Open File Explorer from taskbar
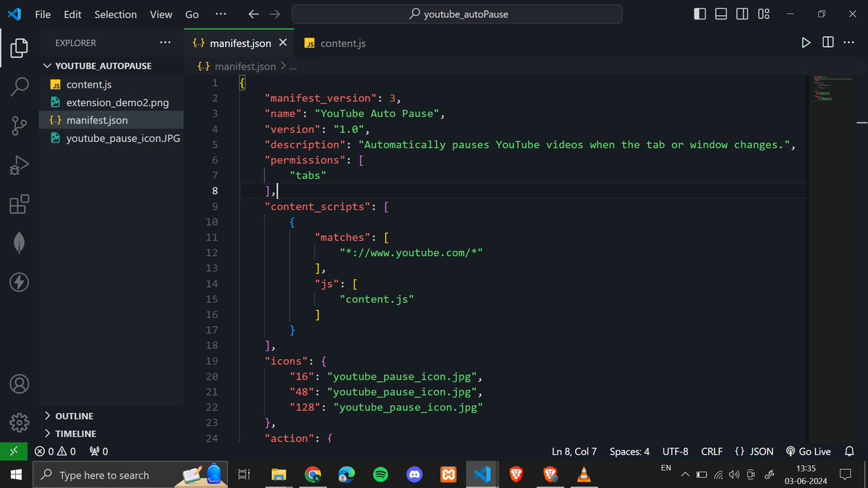Viewport: 868px width, 488px height. (278, 475)
